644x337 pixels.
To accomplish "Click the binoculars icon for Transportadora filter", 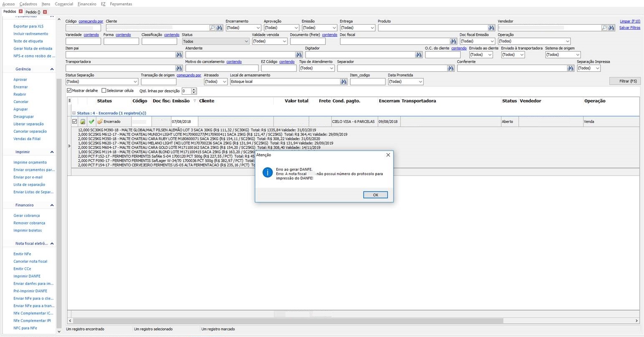I will pyautogui.click(x=179, y=68).
